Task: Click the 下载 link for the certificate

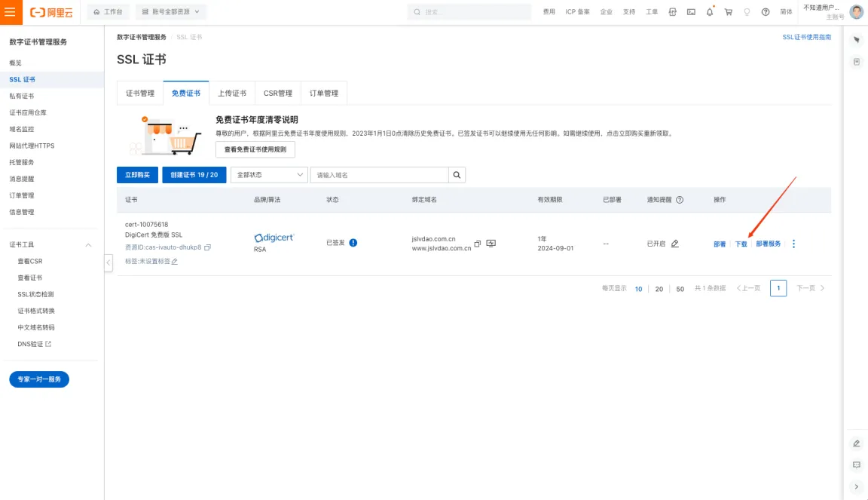Action: pyautogui.click(x=741, y=244)
